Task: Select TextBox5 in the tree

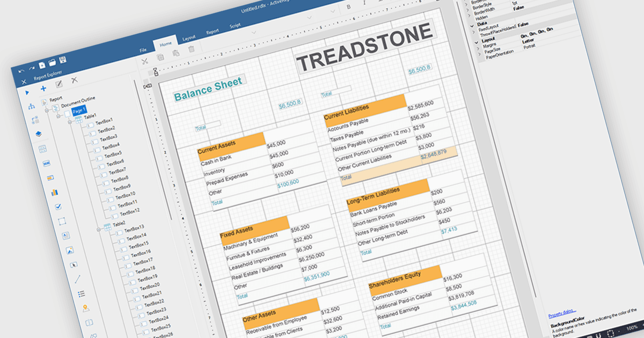Action: [x=113, y=153]
